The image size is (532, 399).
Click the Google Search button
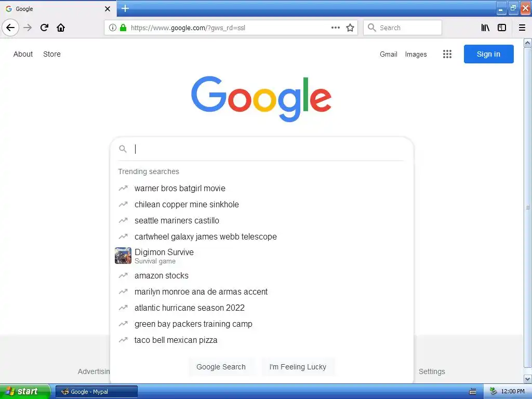pyautogui.click(x=221, y=367)
